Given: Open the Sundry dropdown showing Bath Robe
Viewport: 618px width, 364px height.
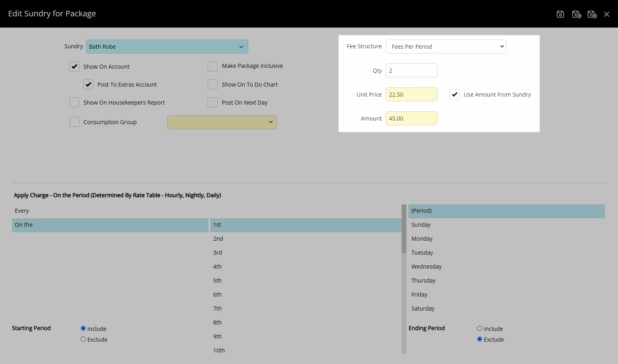Looking at the screenshot, I should 167,46.
